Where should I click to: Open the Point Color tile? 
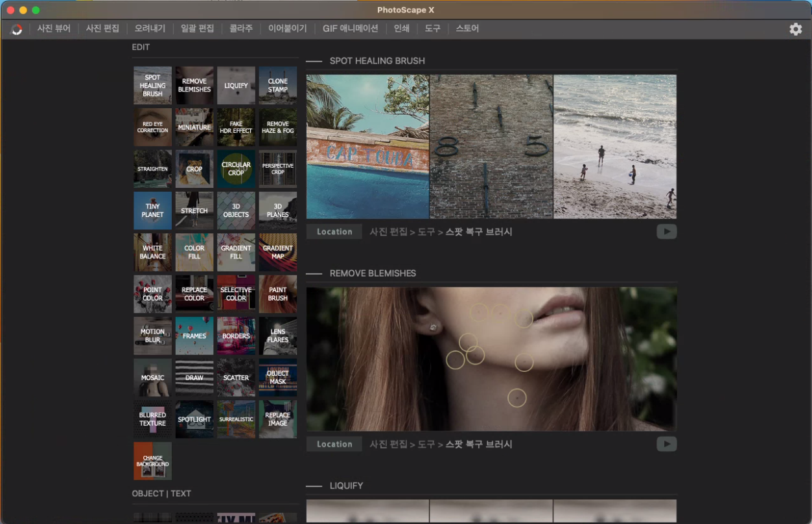point(152,294)
